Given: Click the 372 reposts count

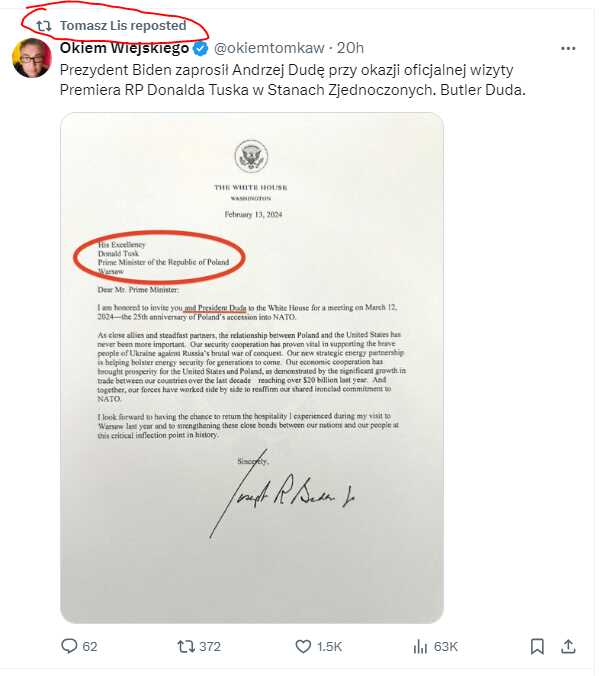Looking at the screenshot, I should pyautogui.click(x=210, y=647).
